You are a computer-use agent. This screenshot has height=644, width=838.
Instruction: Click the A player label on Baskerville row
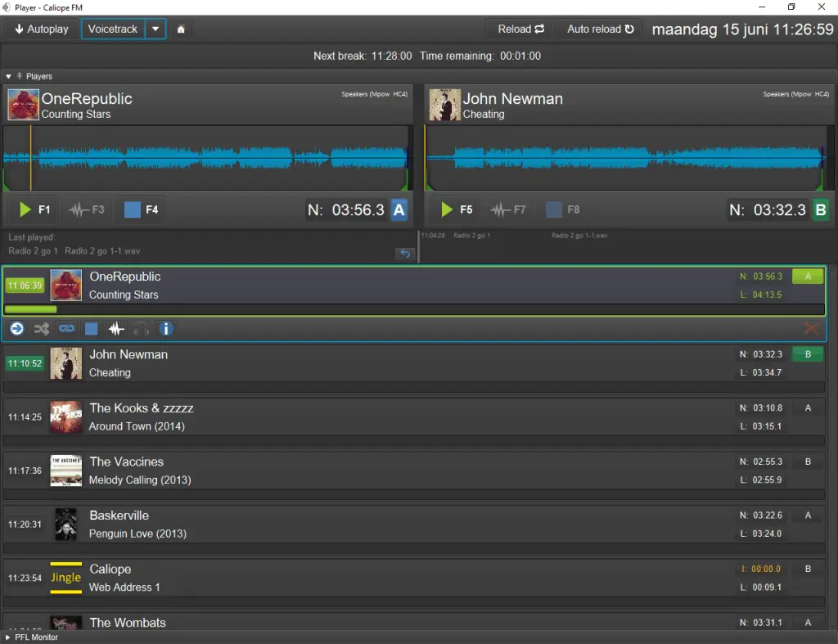point(808,516)
